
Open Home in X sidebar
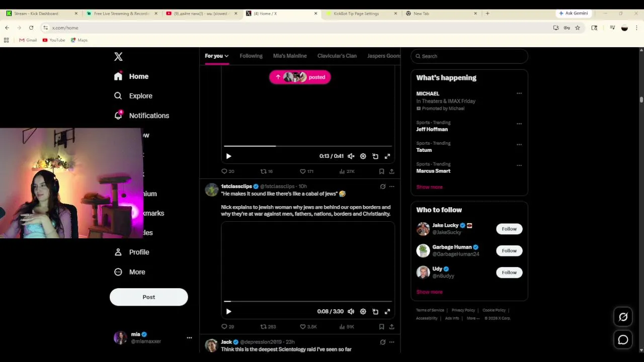tap(131, 76)
